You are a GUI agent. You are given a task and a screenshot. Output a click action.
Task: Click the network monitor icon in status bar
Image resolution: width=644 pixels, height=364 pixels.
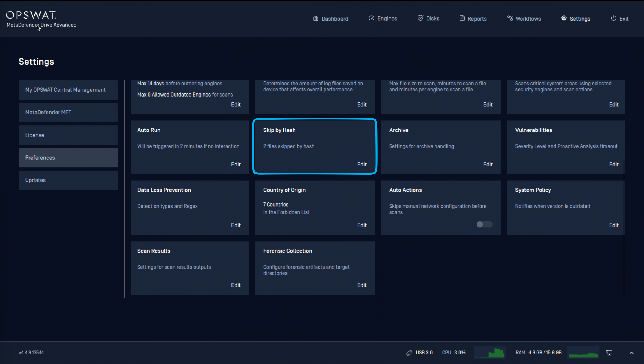(609, 353)
